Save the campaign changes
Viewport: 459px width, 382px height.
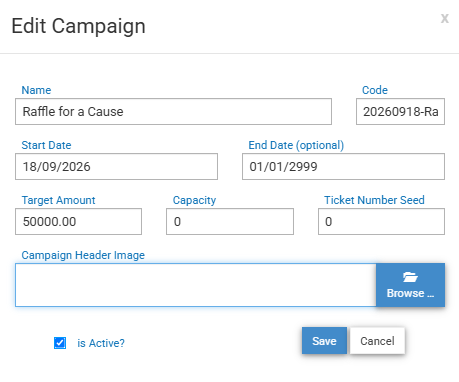(324, 341)
